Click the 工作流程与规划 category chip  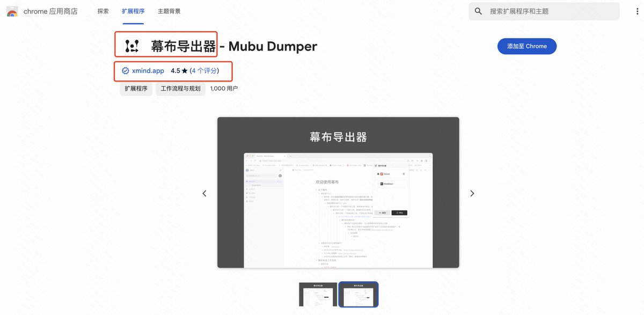(180, 89)
